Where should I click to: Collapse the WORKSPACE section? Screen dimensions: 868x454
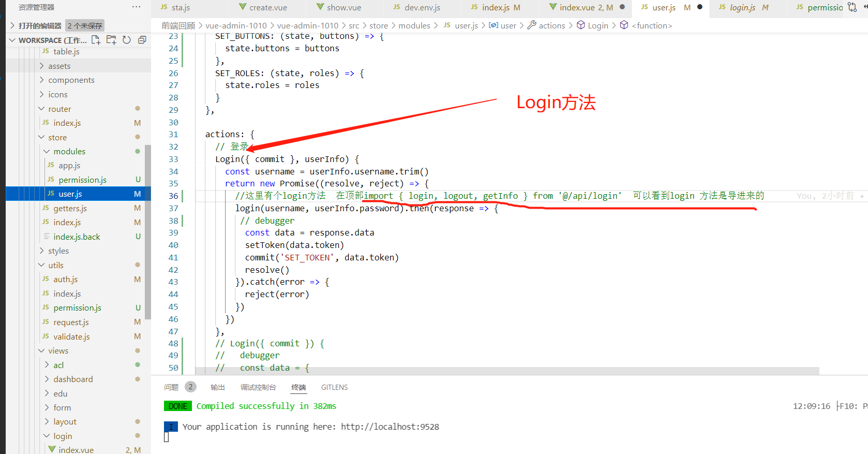coord(52,40)
